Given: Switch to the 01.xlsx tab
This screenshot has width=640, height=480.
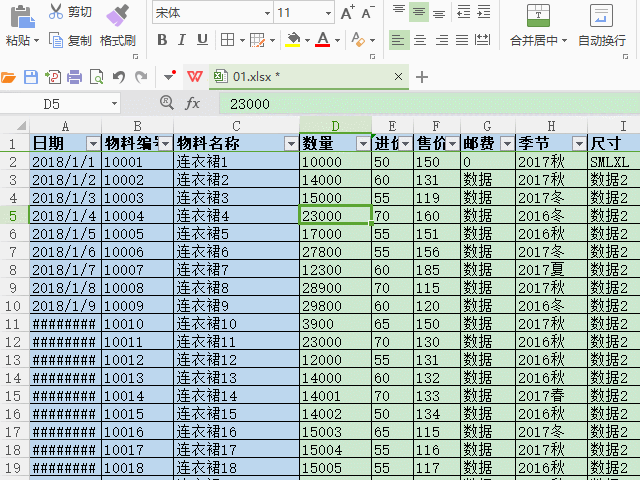Looking at the screenshot, I should (309, 76).
